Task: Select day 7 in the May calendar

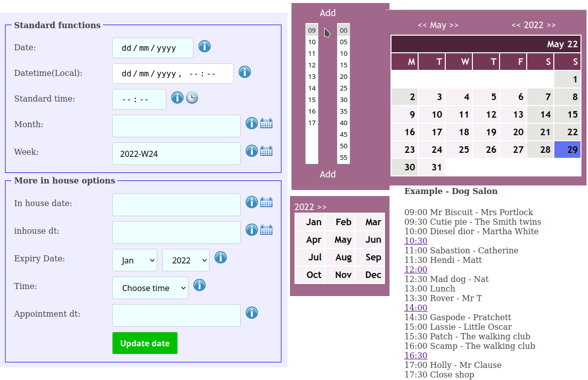Action: click(540, 97)
